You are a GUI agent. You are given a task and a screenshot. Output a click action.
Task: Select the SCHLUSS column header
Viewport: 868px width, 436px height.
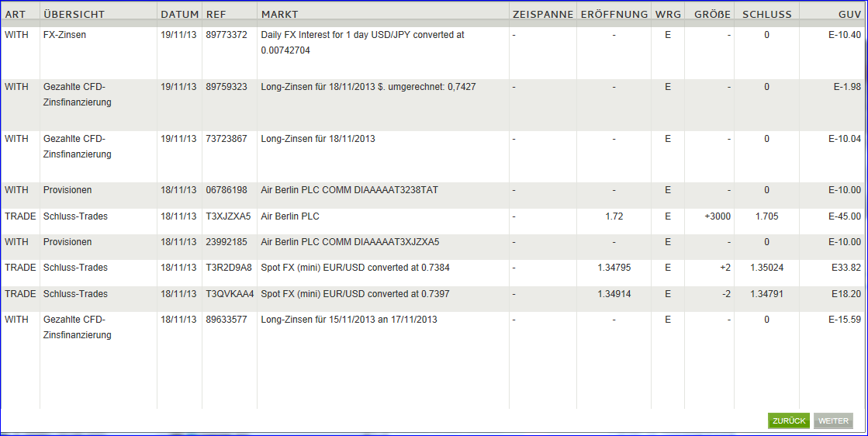pyautogui.click(x=766, y=15)
